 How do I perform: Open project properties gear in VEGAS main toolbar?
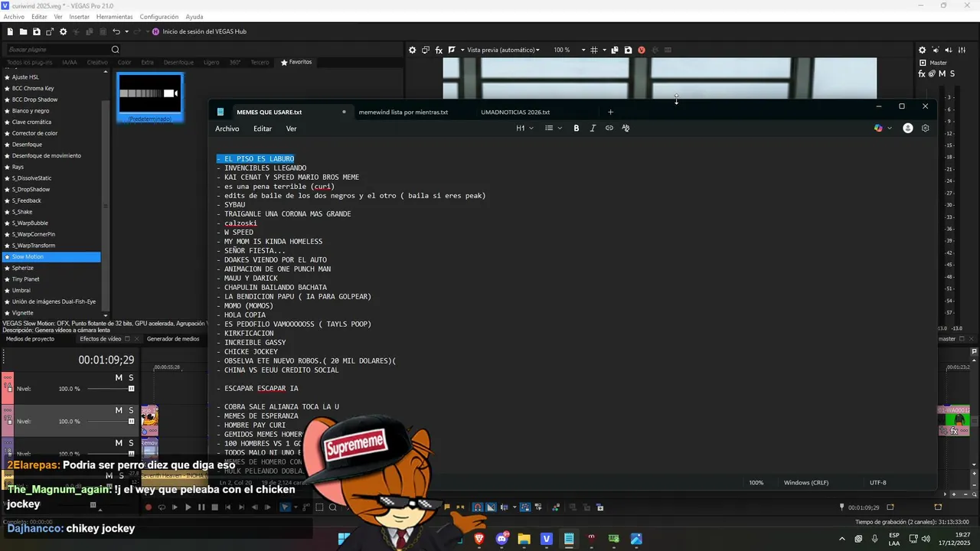tap(64, 31)
